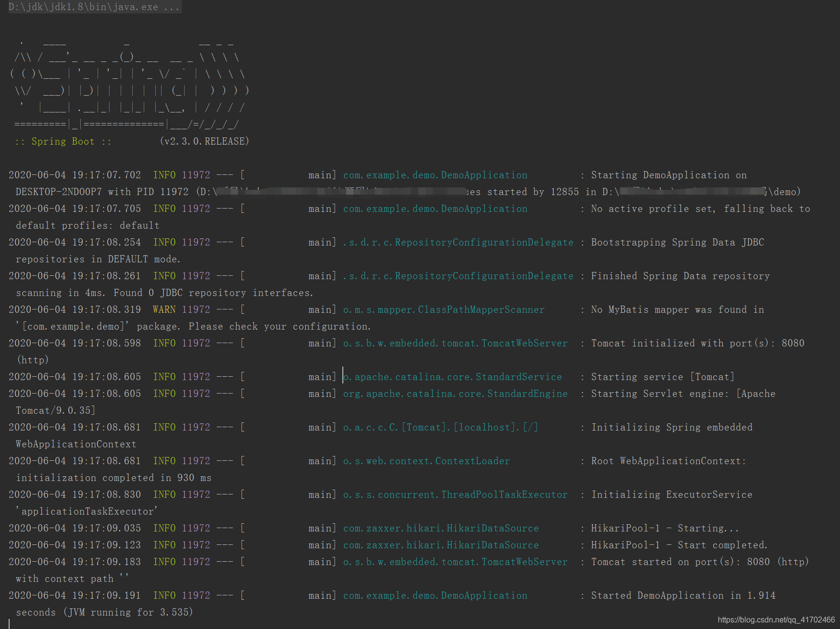Click the '(v2.3.0.RELEASE)' version text
The height and width of the screenshot is (629, 840).
click(204, 141)
